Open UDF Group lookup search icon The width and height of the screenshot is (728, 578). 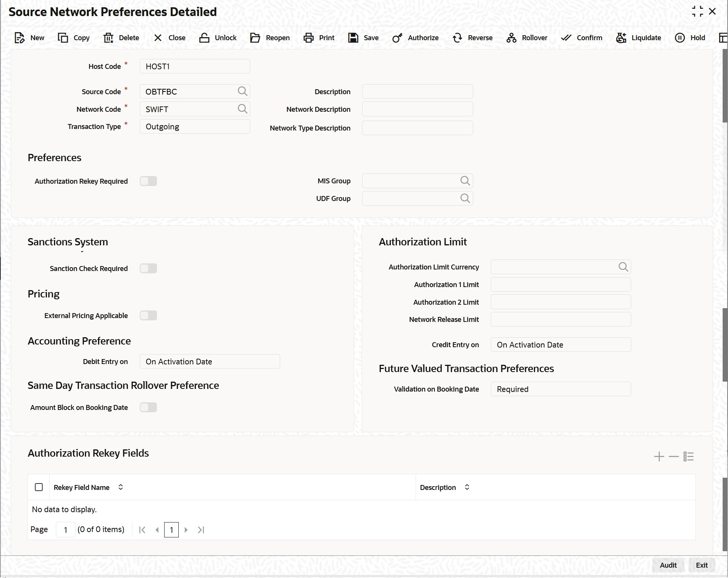465,198
